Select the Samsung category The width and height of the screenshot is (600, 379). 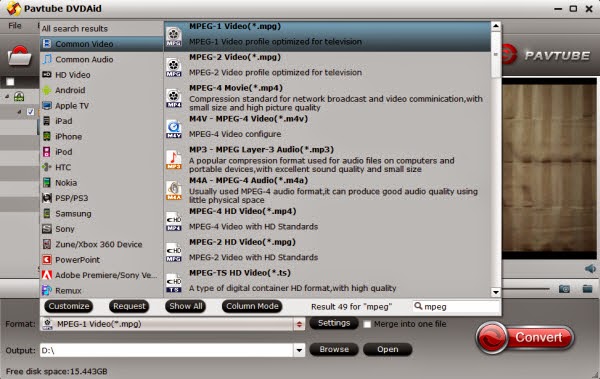[101, 213]
